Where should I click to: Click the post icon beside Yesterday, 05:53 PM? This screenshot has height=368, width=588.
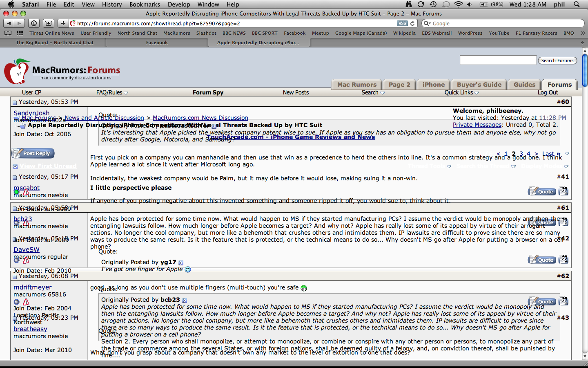(15, 102)
